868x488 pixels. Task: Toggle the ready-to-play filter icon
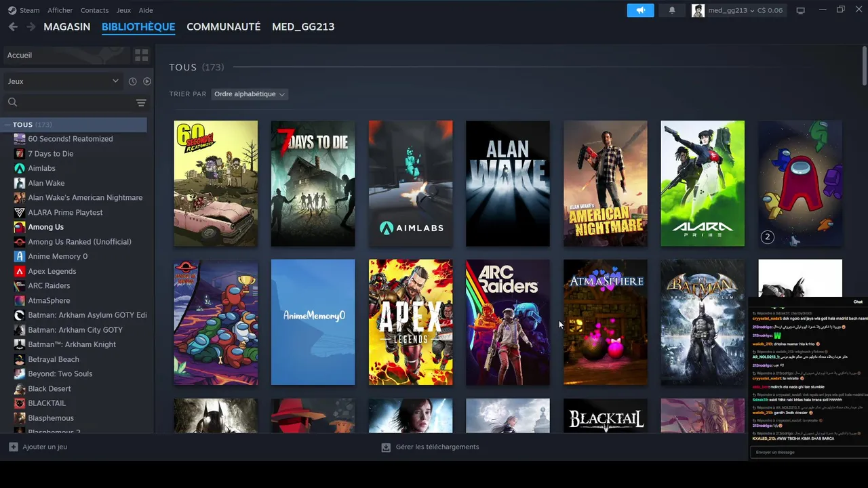[x=146, y=81]
